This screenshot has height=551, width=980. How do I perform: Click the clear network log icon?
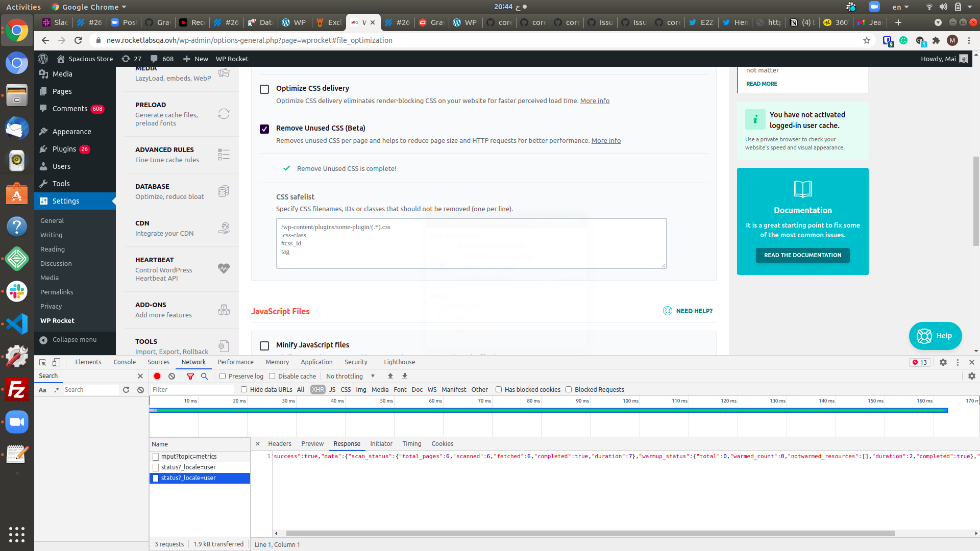(172, 376)
